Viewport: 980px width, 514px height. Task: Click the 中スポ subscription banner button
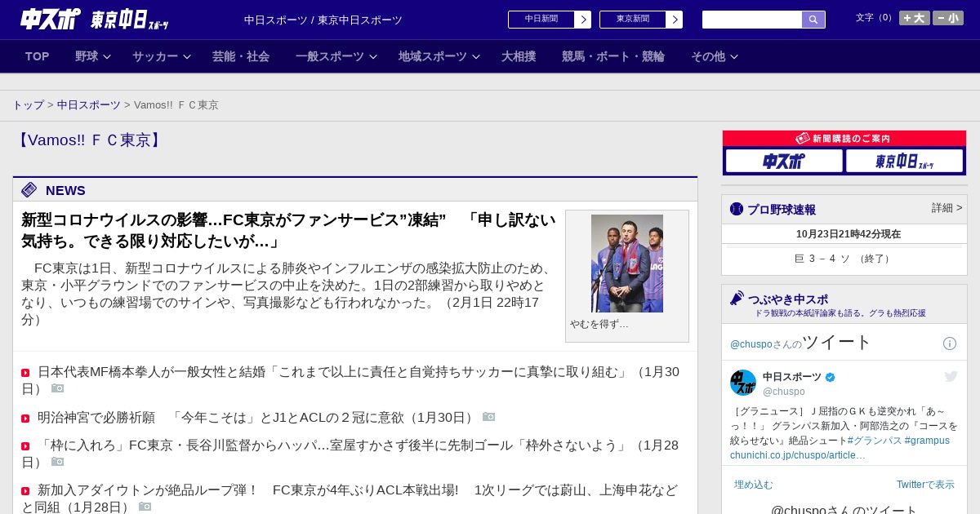click(784, 161)
